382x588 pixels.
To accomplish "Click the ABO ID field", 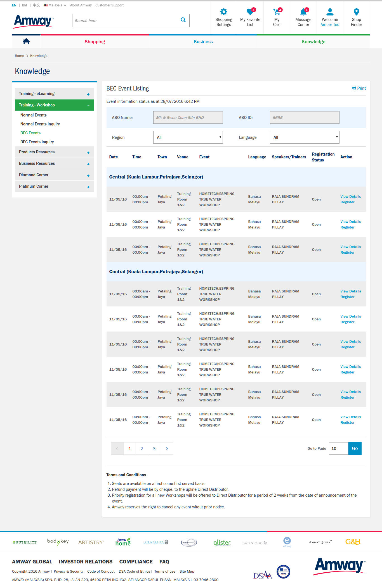I will (305, 118).
